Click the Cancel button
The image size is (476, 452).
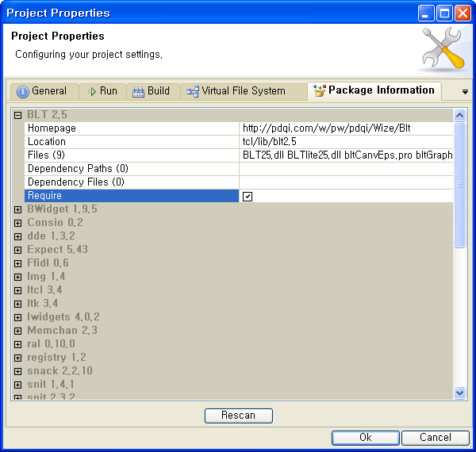[x=435, y=438]
